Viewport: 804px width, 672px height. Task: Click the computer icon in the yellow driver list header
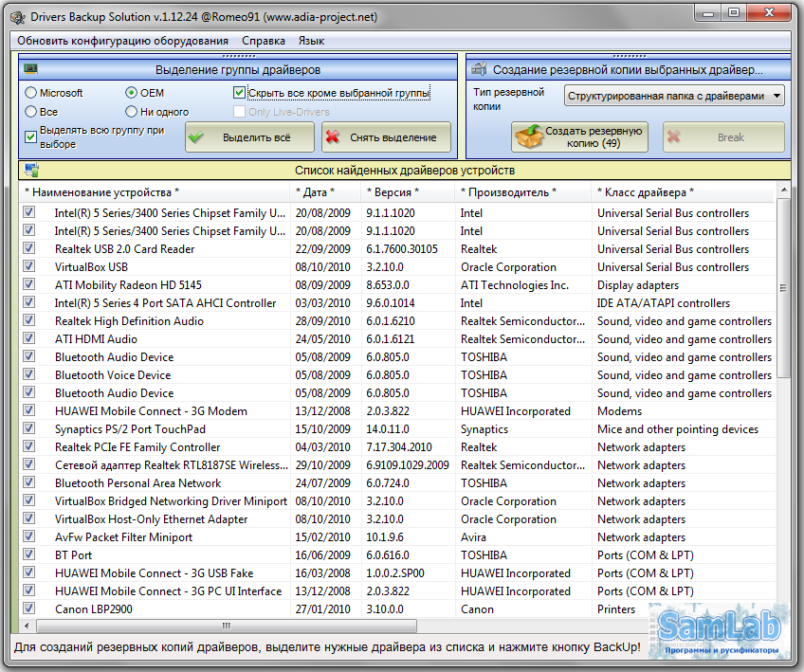pyautogui.click(x=32, y=171)
